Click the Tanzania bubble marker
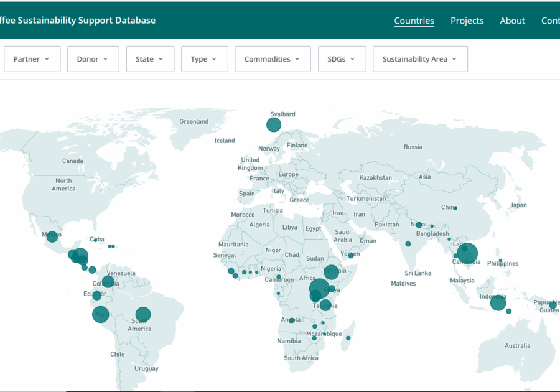Viewport: 560px width, 392px height. pyautogui.click(x=325, y=305)
